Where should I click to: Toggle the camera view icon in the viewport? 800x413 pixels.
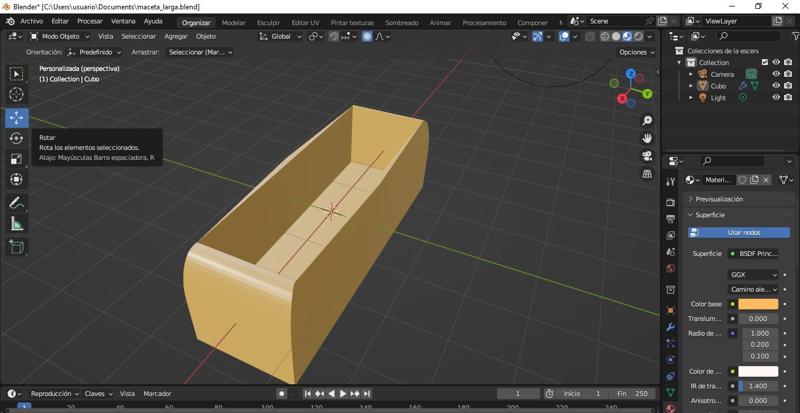[647, 156]
